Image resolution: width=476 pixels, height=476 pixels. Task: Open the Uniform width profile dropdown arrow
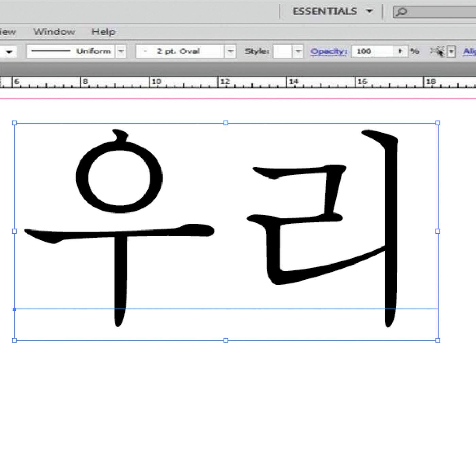click(121, 51)
